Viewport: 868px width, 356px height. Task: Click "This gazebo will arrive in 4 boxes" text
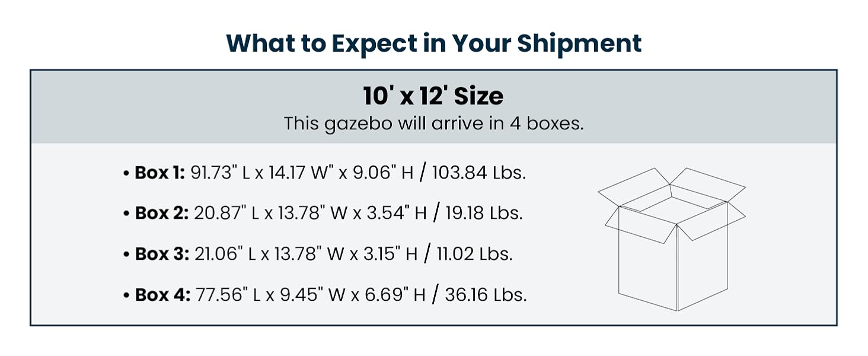pyautogui.click(x=433, y=124)
